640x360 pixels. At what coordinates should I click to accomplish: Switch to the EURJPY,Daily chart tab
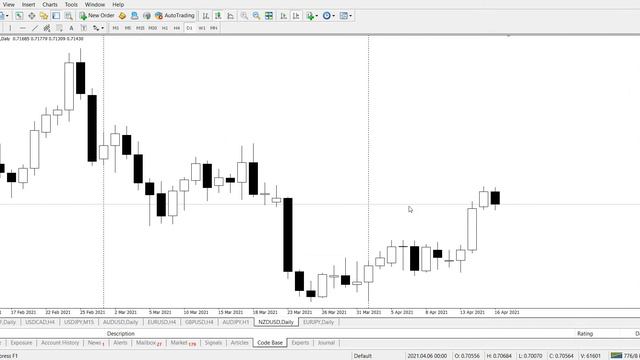click(x=318, y=322)
